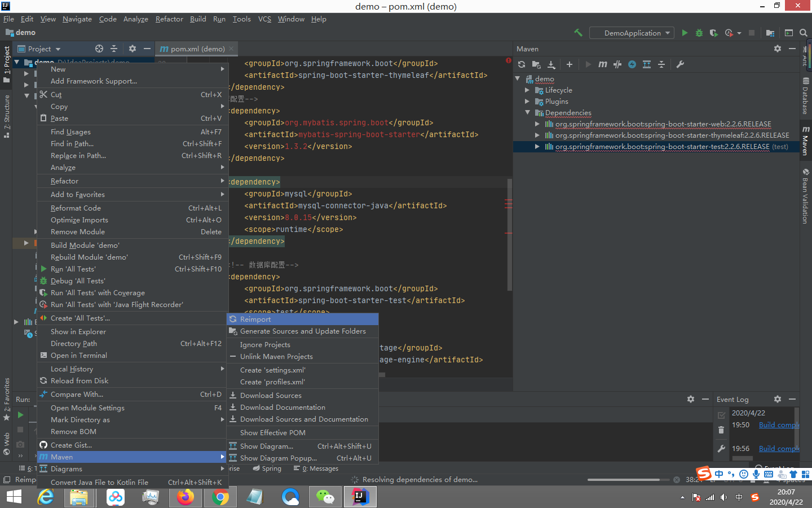Screen dimensions: 812x508
Task: Choose Download Sources from Maven submenu
Action: click(x=302, y=396)
